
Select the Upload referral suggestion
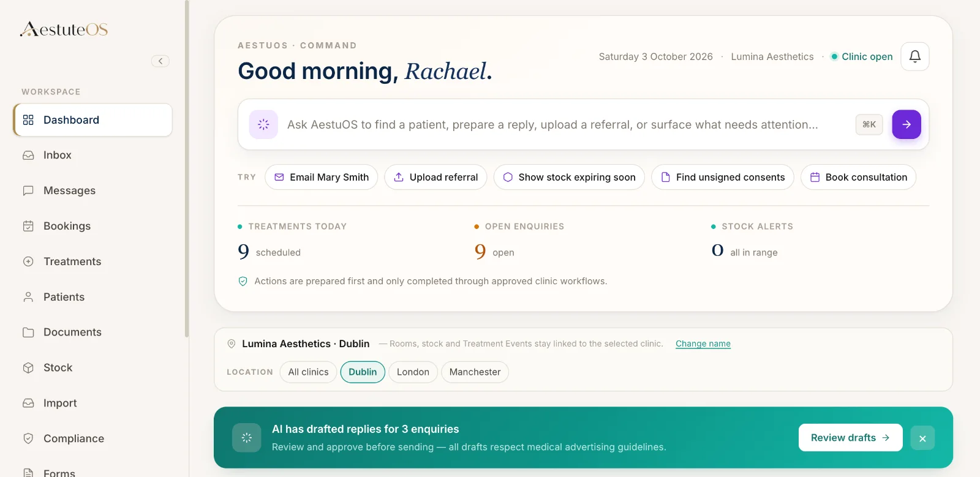(435, 177)
